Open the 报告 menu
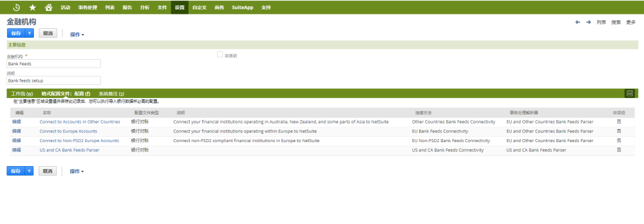The height and width of the screenshot is (224, 644). coord(128,7)
